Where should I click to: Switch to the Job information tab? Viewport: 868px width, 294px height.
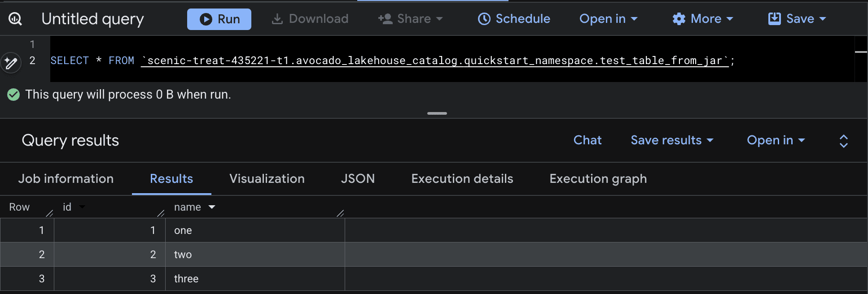coord(66,179)
